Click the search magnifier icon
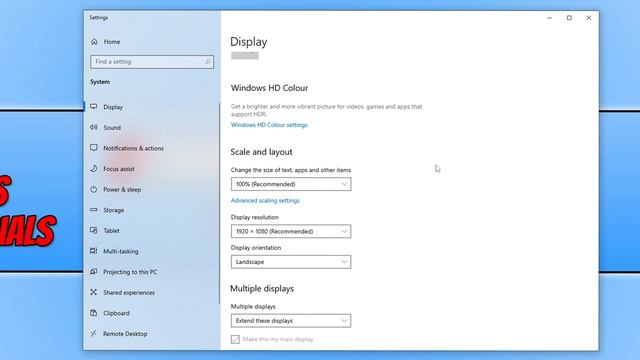Screen dimensions: 640x360 tap(207, 62)
